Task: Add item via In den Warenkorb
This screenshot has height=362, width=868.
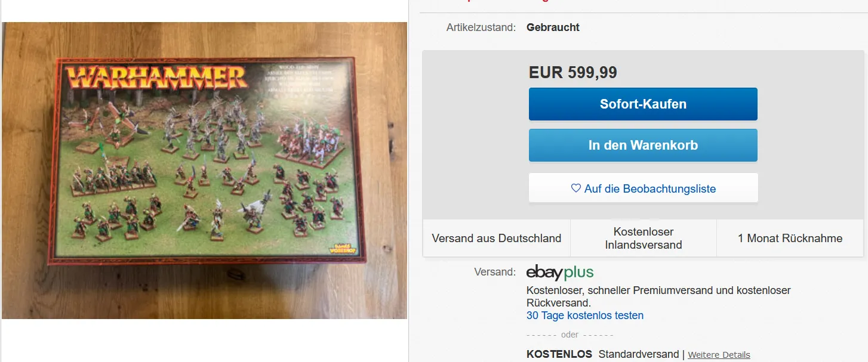Action: pyautogui.click(x=643, y=145)
